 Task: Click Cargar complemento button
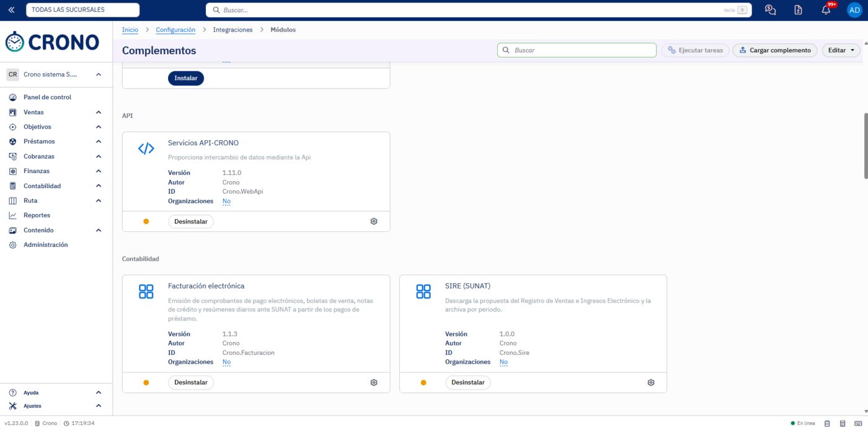click(774, 50)
